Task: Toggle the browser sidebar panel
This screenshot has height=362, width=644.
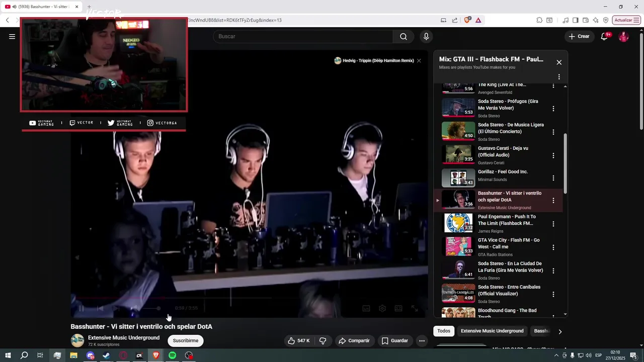Action: point(576,20)
